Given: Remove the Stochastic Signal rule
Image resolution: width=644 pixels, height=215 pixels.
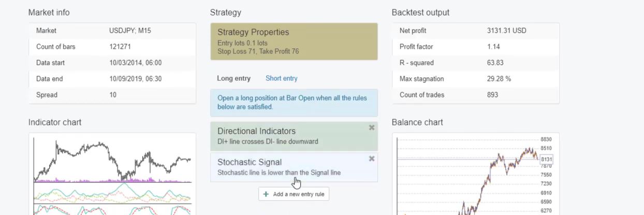Looking at the screenshot, I should 371,159.
